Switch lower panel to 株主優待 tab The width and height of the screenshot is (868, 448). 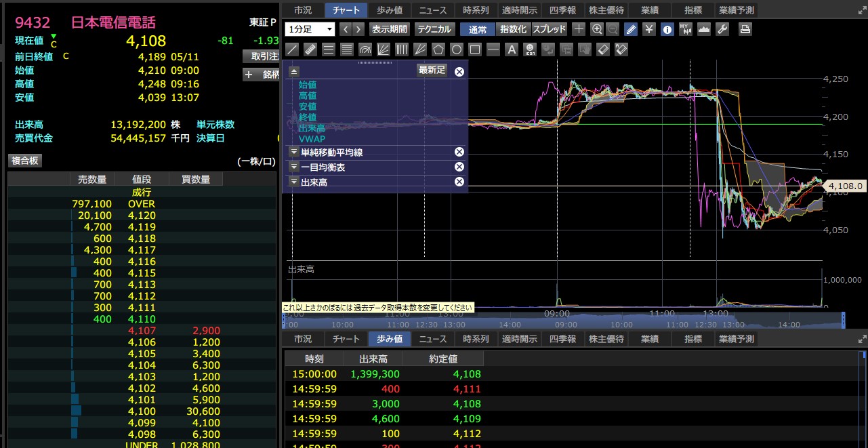(x=606, y=339)
